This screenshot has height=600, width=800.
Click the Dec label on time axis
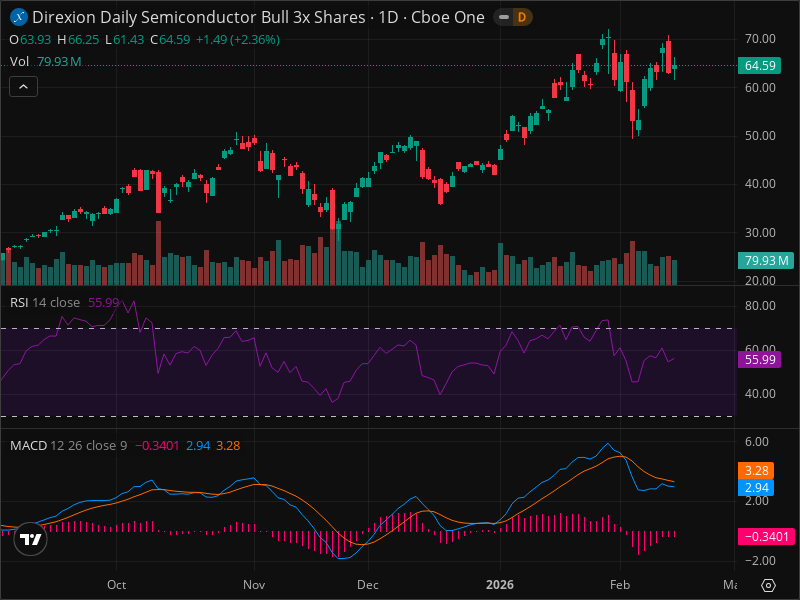point(367,585)
